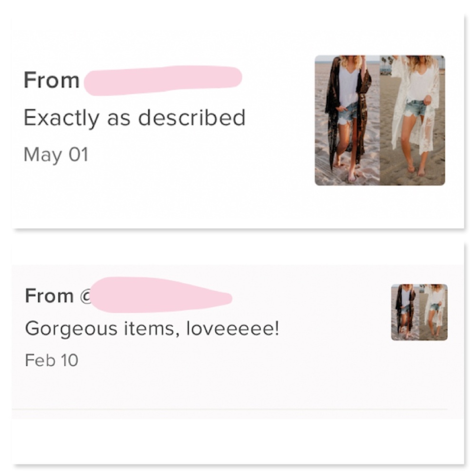The height and width of the screenshot is (476, 476).
Task: Select the "Feb 10" review date
Action: pyautogui.click(x=51, y=360)
